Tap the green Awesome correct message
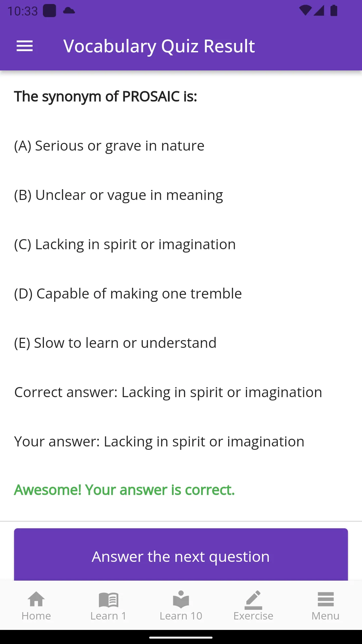Viewport: 362px width, 644px height. (124, 490)
